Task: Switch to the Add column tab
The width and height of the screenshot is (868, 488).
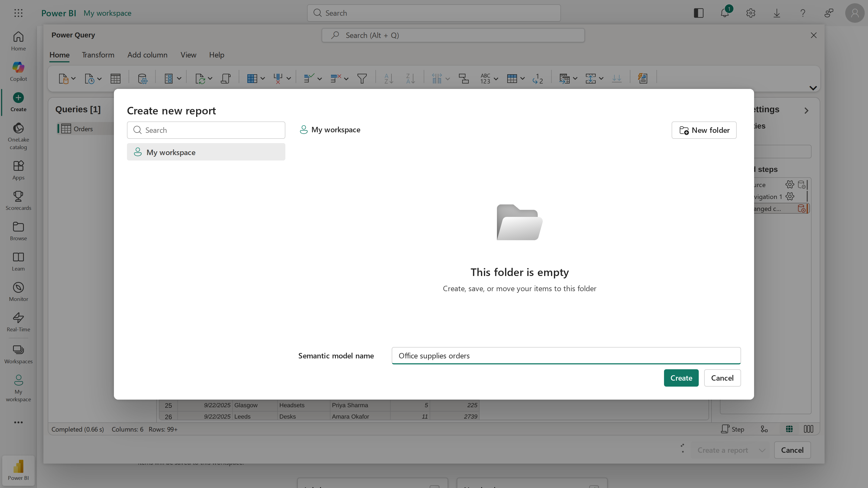Action: coord(147,55)
